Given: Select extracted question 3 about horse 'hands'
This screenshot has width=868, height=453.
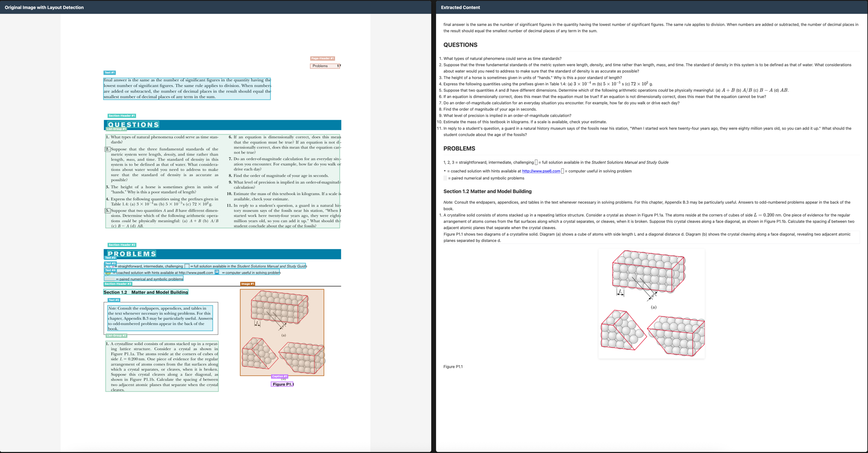Looking at the screenshot, I should [x=533, y=78].
